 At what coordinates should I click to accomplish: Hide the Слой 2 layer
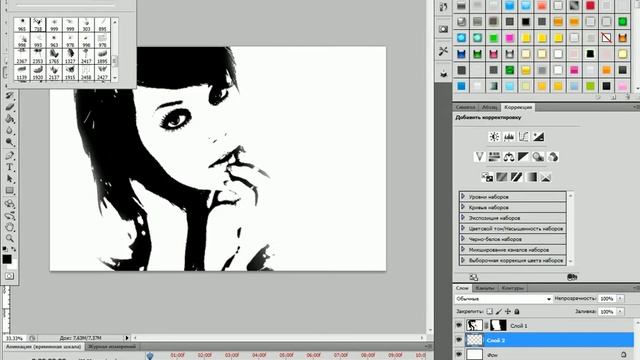click(x=459, y=340)
